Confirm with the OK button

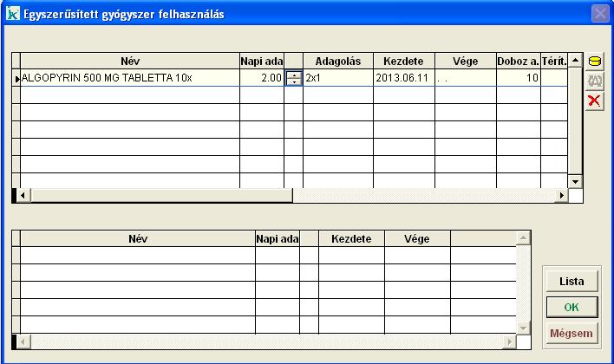coord(571,307)
